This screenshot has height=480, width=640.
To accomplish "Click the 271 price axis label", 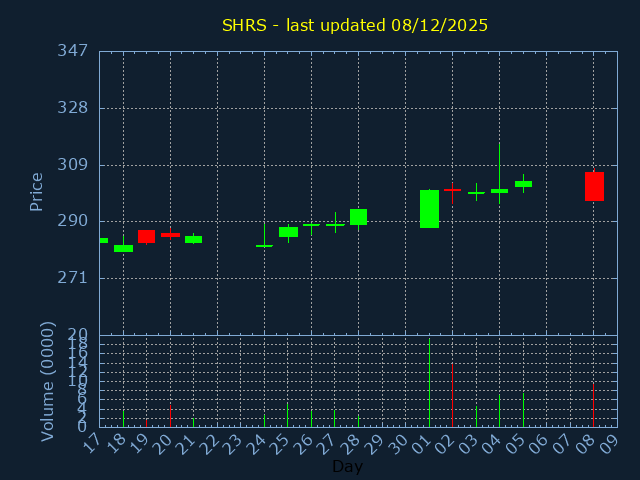I will pyautogui.click(x=73, y=277).
